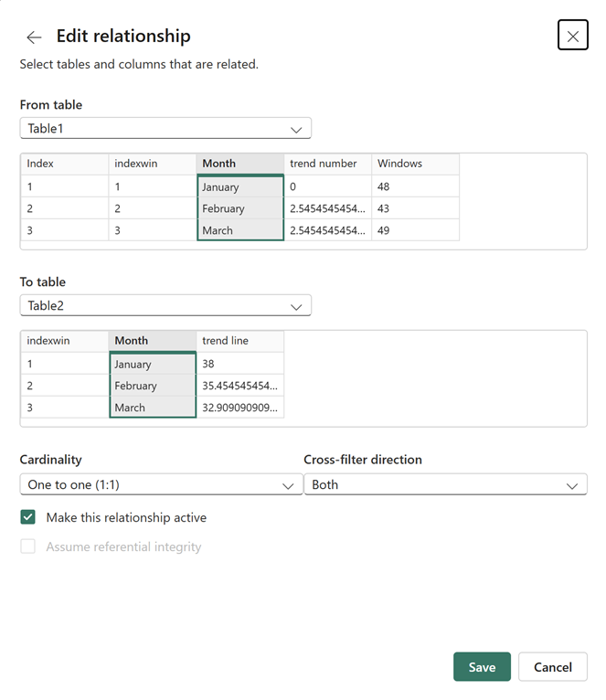Select the trend number column header

(x=327, y=164)
